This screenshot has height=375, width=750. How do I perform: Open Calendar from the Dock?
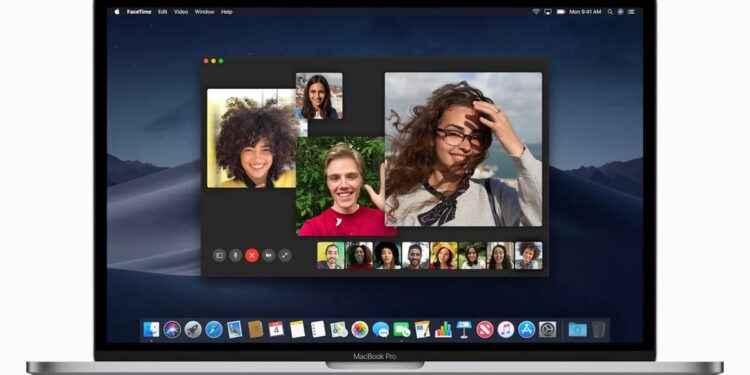tap(276, 330)
